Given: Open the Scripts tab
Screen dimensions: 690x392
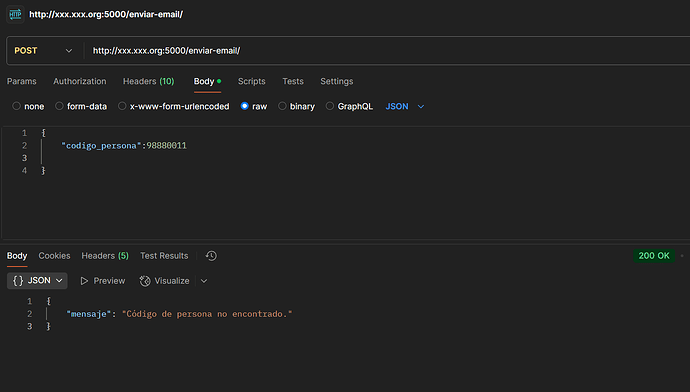Looking at the screenshot, I should pos(252,81).
